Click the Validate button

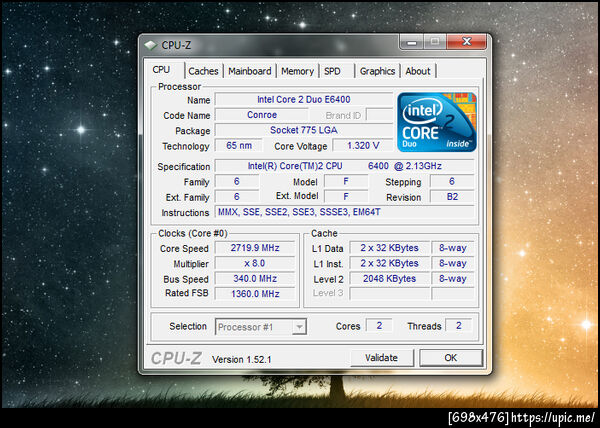point(382,358)
